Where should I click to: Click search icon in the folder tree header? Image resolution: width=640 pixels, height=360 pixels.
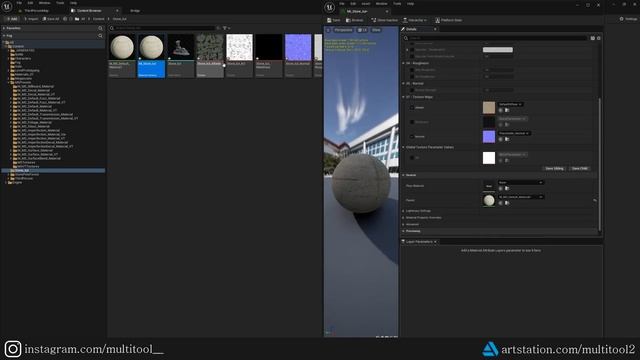tap(100, 36)
